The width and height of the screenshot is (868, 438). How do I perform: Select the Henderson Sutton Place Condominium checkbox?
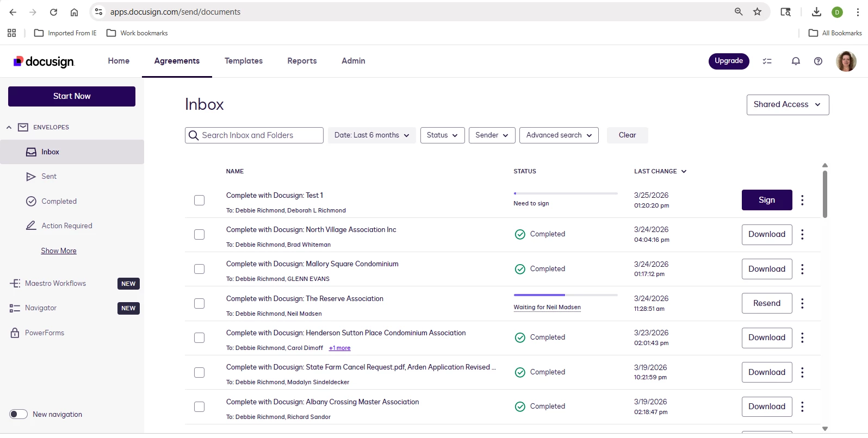pos(200,337)
